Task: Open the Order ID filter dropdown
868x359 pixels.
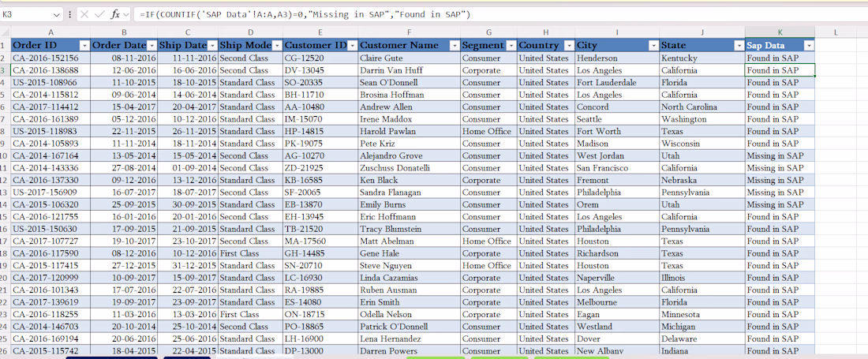Action: (x=84, y=45)
